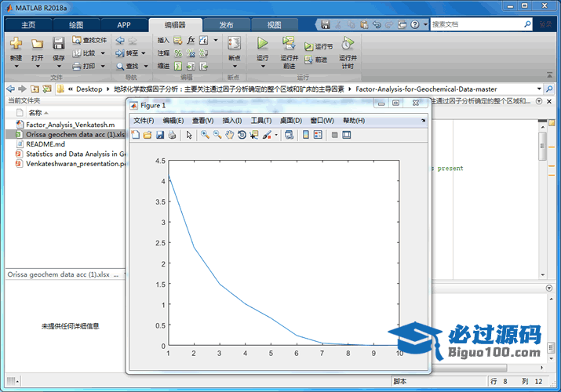Click Save figure disk icon in Figure 1

[x=160, y=135]
